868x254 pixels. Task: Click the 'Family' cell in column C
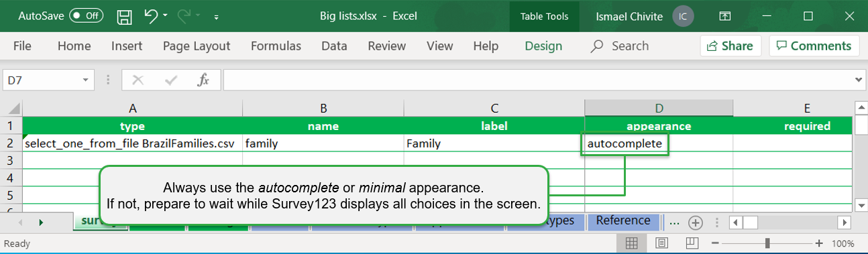tap(494, 143)
